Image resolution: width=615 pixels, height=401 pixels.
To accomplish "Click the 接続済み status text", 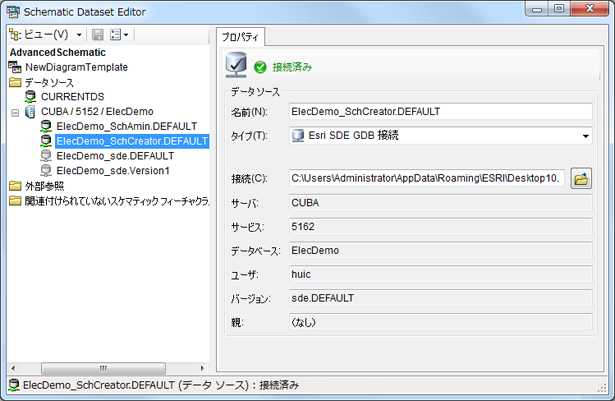I will click(292, 67).
